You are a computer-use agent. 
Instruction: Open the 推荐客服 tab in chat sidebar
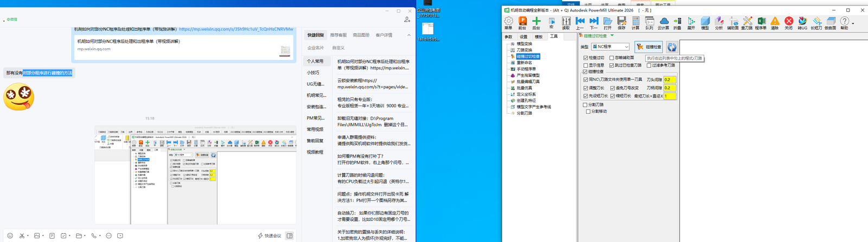tap(338, 35)
